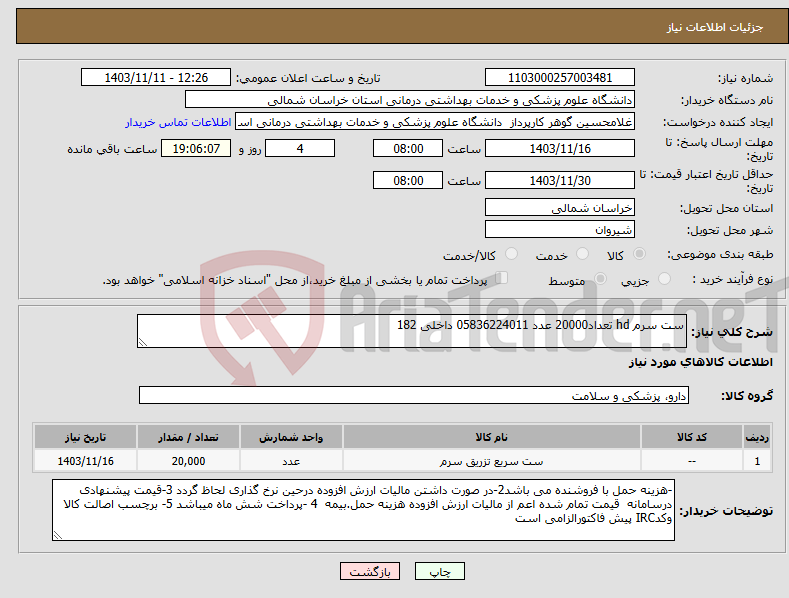Click the response deadline time 08:00 field
The image size is (789, 598).
(x=408, y=148)
